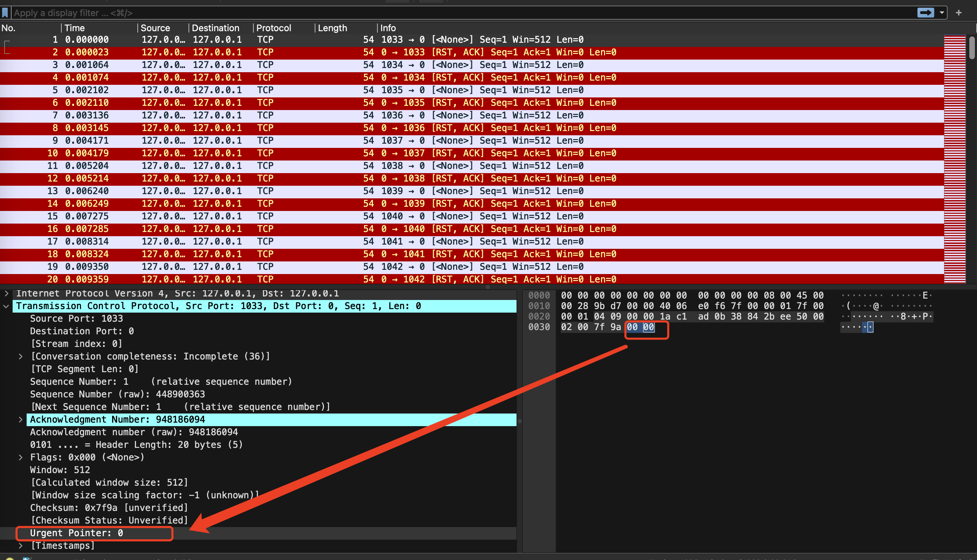Click hex offset row 0000 in bytes pane
This screenshot has height=560, width=977.
point(539,296)
